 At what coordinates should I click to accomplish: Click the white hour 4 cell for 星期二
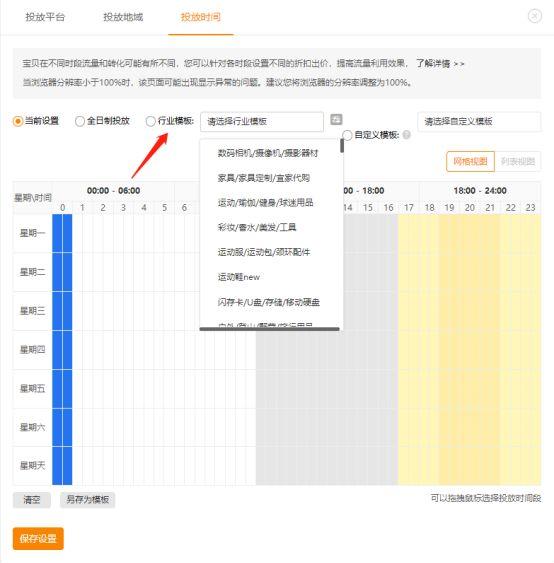click(144, 272)
